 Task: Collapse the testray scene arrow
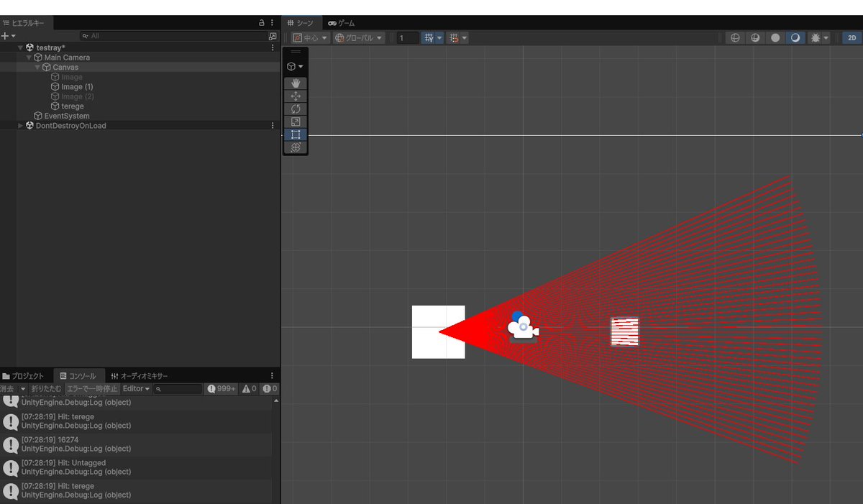(20, 47)
